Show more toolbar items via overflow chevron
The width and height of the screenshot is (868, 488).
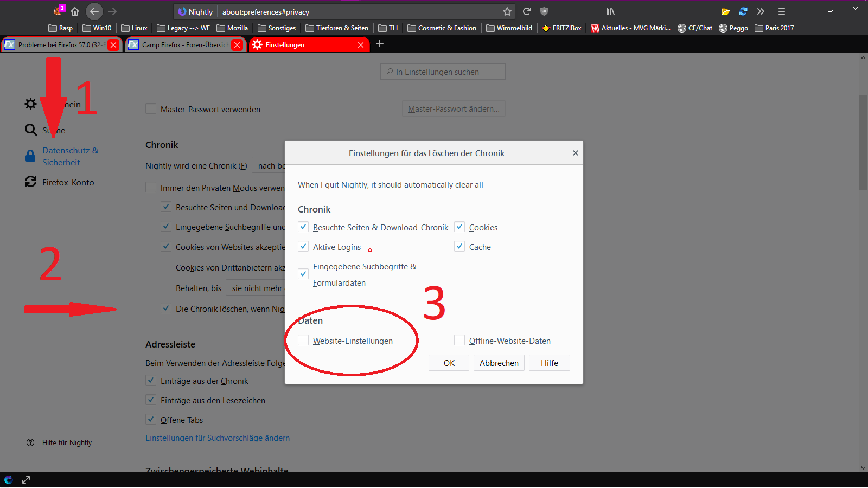[761, 11]
